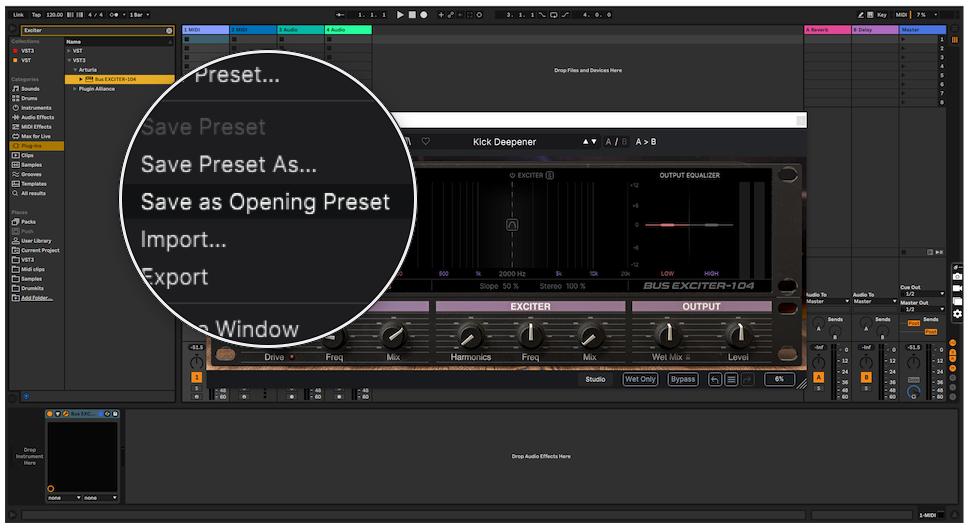Select the A Reverb return track header
972x528 pixels.
[828, 30]
